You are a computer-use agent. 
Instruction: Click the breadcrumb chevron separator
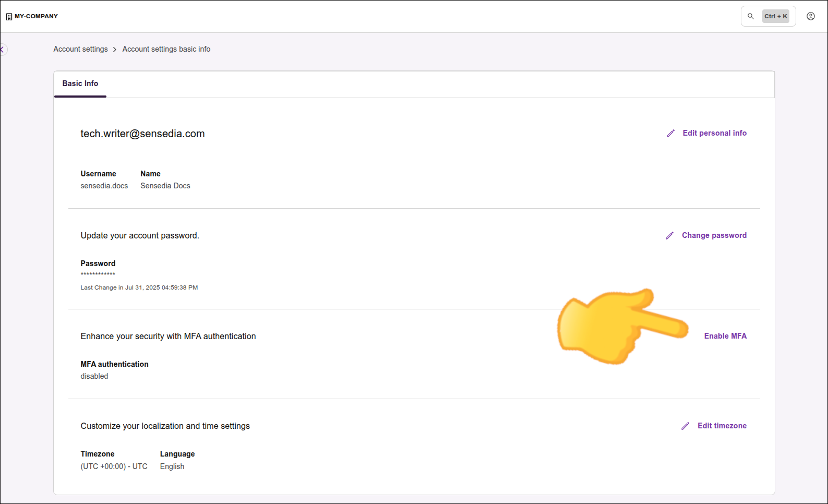click(115, 50)
